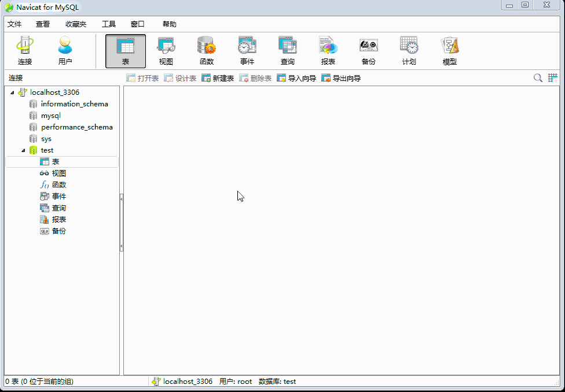
Task: Open the 用户 (User) toolbar icon
Action: tap(65, 51)
